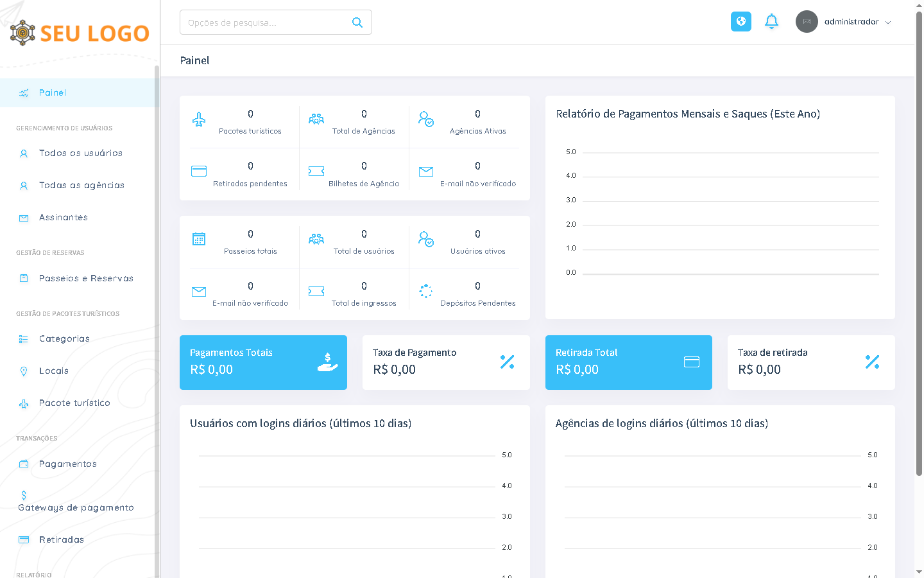
Task: Expand the administrador account dropdown
Action: point(888,22)
